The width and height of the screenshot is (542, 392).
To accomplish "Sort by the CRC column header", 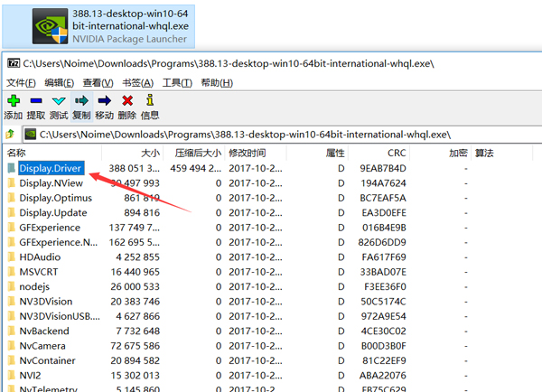I will (x=396, y=153).
